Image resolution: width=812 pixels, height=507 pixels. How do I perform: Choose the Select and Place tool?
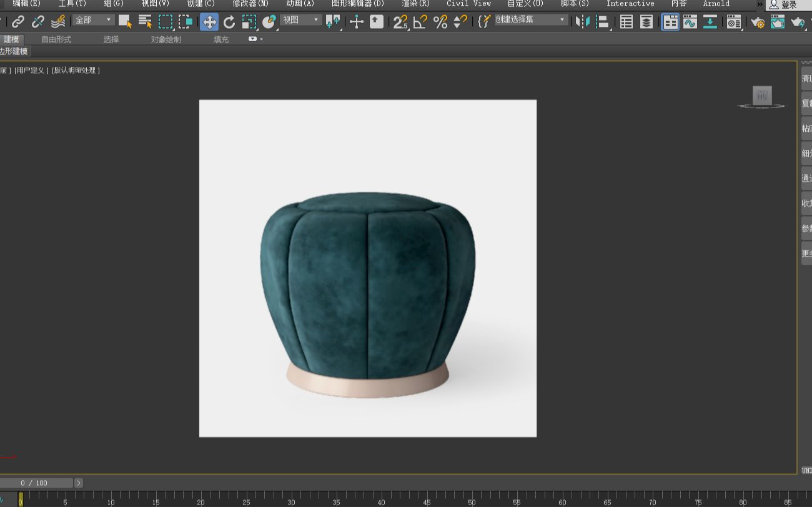(x=269, y=22)
